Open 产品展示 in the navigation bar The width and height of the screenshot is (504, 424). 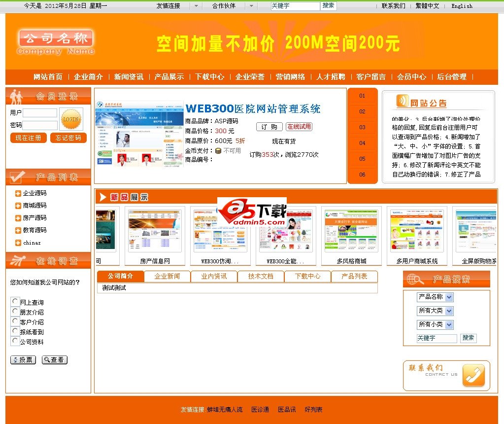169,77
